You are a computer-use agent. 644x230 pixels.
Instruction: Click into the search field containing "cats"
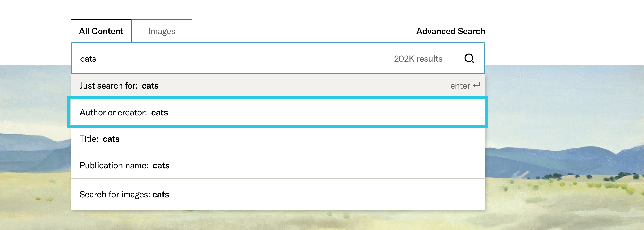(225, 59)
